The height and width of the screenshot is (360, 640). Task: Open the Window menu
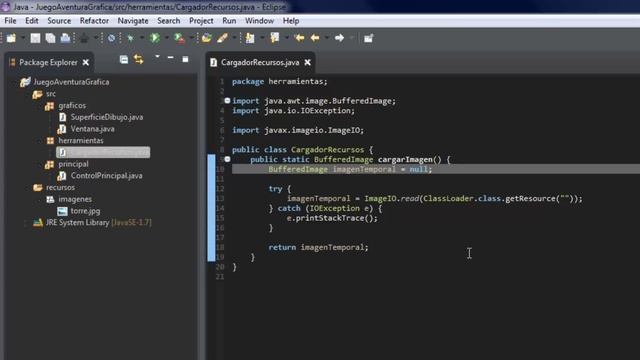(x=259, y=21)
